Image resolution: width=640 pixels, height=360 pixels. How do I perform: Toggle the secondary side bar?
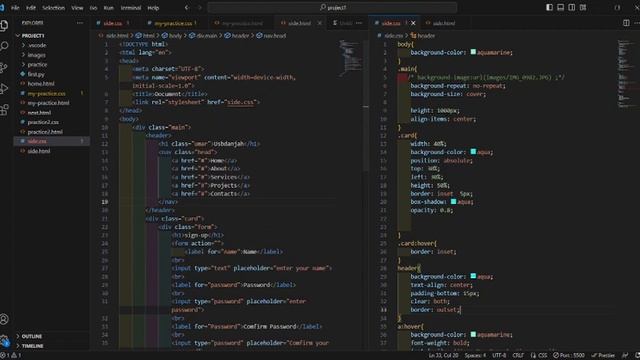click(x=571, y=7)
